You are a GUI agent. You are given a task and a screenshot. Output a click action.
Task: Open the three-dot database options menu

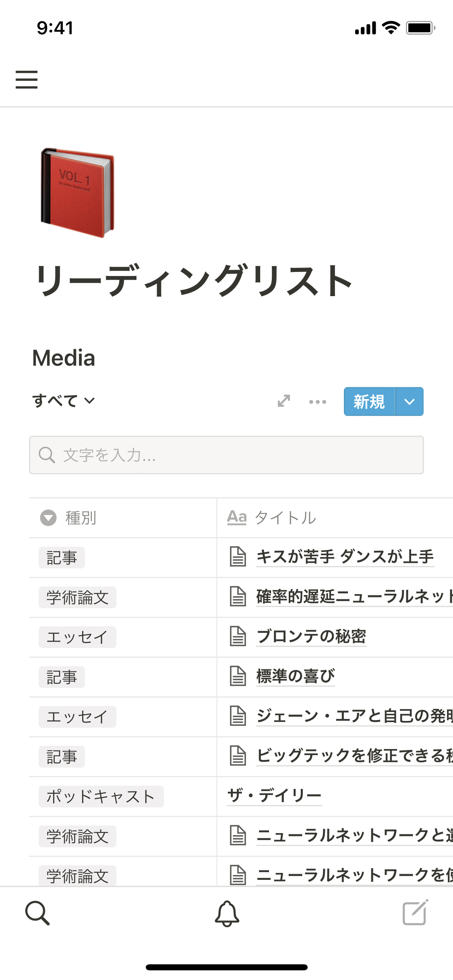[317, 401]
